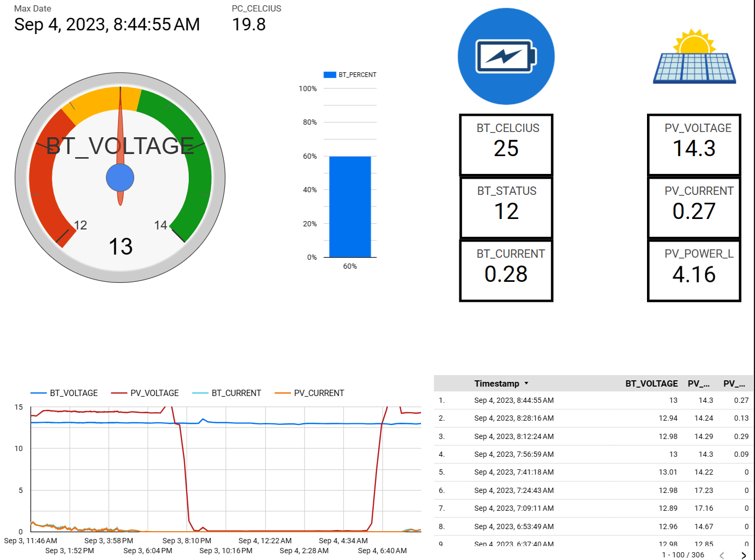Select table row Sep 4, 2023, 8:44:55 AM

[x=594, y=400]
